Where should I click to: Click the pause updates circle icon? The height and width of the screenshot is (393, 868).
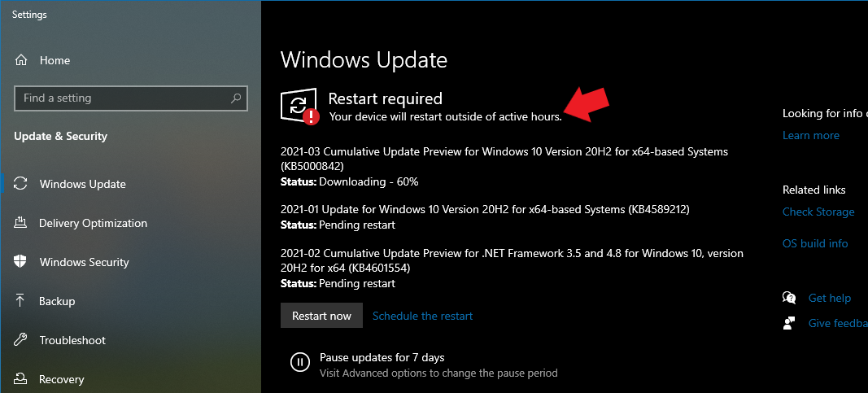pos(299,362)
